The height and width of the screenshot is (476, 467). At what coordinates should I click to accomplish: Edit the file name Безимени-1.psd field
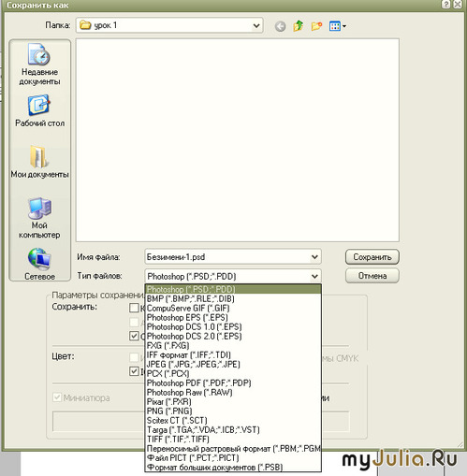[233, 257]
